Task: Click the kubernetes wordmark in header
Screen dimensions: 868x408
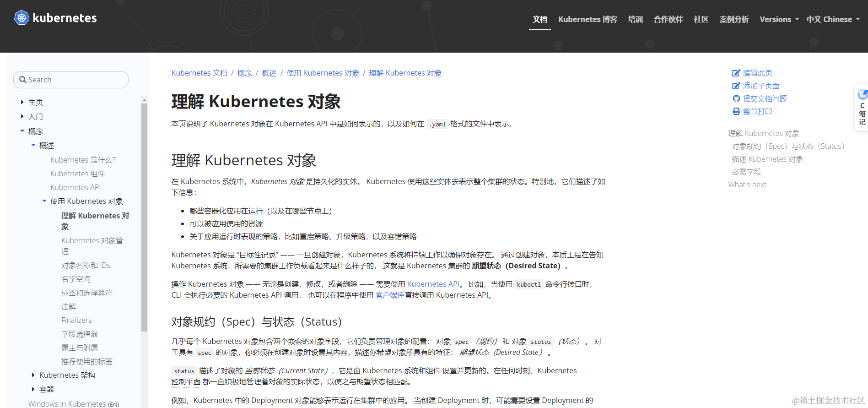Action: coord(65,18)
